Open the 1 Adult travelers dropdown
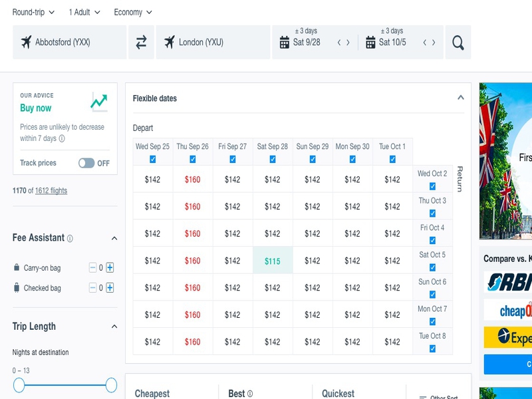 tap(84, 12)
